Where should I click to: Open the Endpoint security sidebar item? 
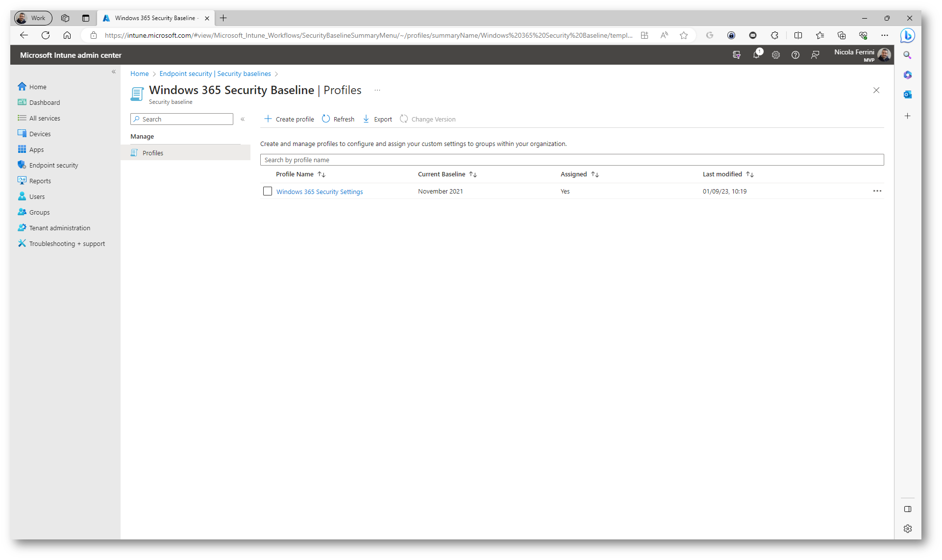(x=53, y=165)
